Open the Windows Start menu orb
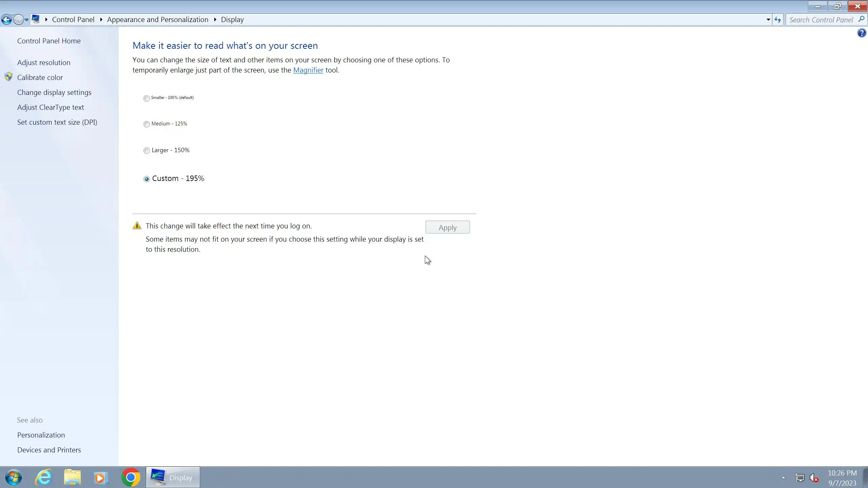 pyautogui.click(x=14, y=477)
